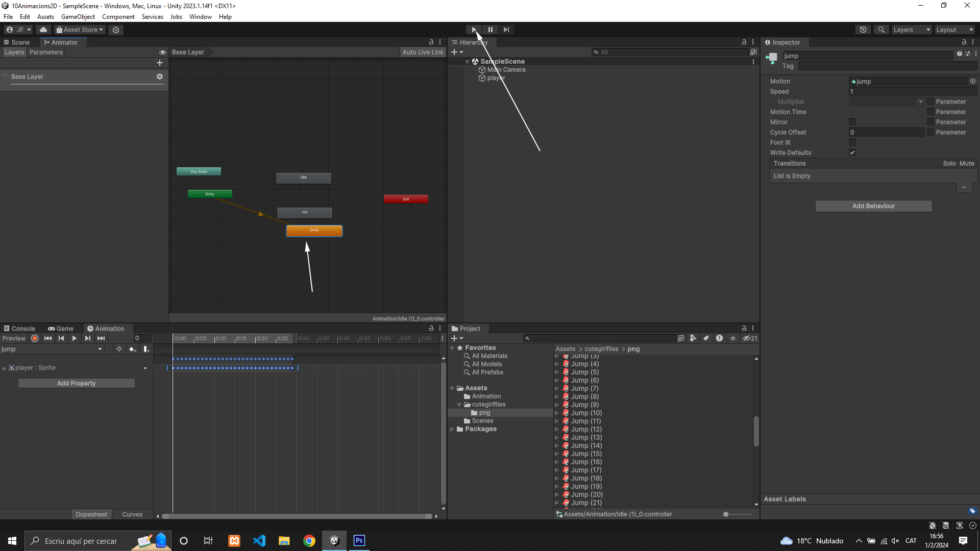Click the cloud services icon
Screen dimensions: 980x551
coord(43,30)
